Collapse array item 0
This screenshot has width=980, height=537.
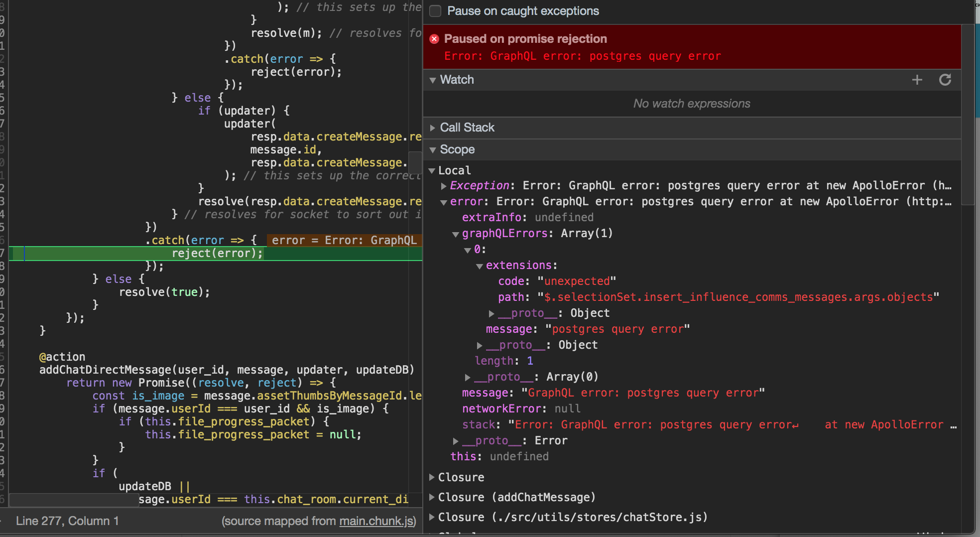coord(468,250)
